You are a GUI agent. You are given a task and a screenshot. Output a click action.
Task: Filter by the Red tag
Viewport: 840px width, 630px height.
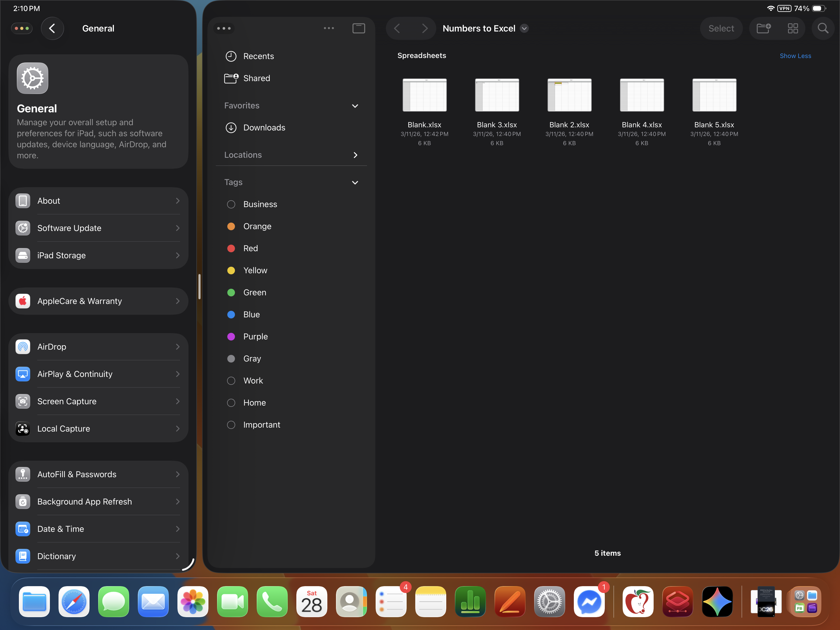[x=291, y=248]
